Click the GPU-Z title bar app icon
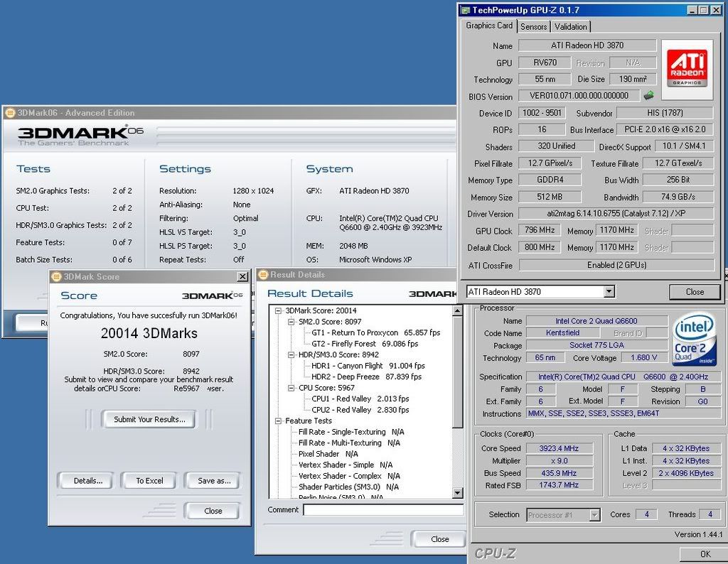 (x=465, y=10)
